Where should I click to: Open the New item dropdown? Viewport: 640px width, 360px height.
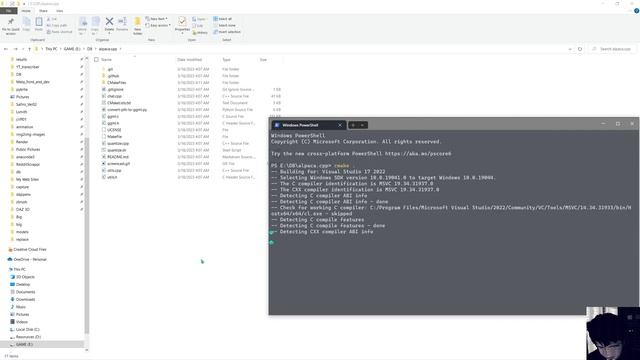[156, 19]
